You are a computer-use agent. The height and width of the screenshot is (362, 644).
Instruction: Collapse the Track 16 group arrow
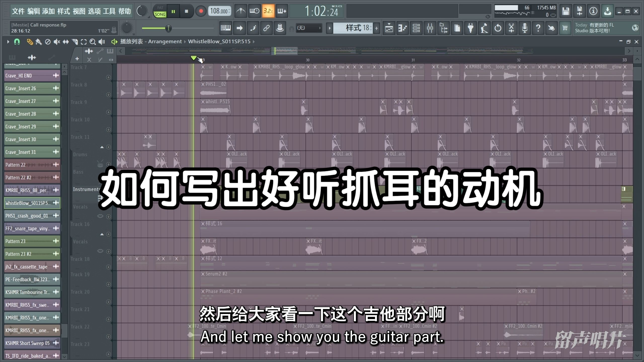click(x=102, y=234)
